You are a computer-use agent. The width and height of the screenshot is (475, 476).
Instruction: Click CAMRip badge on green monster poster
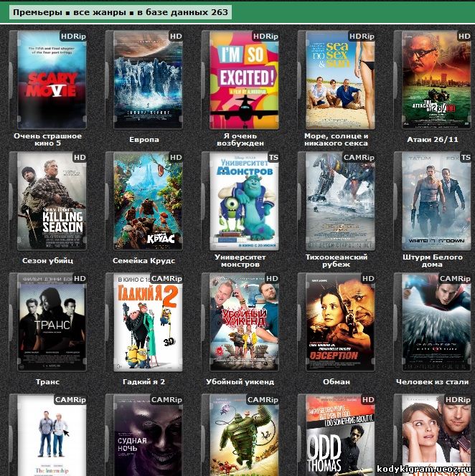point(263,399)
